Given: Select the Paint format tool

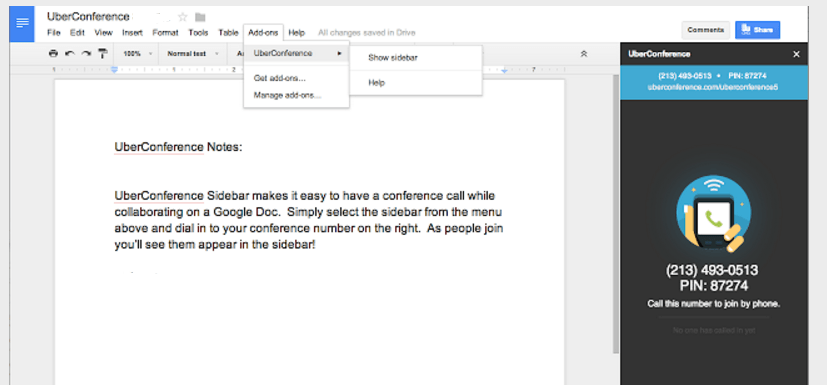Looking at the screenshot, I should coord(103,53).
